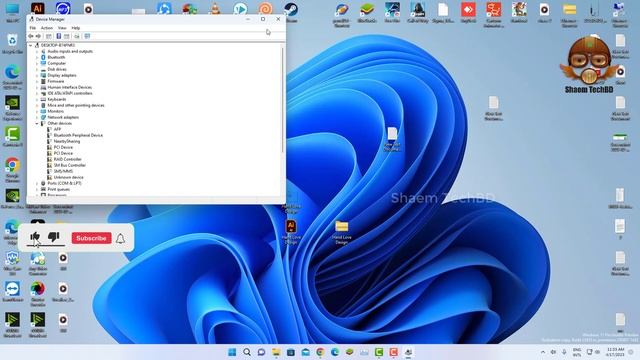Click the volume icon in system tray
This screenshot has width=640, height=360.
pyautogui.click(x=553, y=352)
